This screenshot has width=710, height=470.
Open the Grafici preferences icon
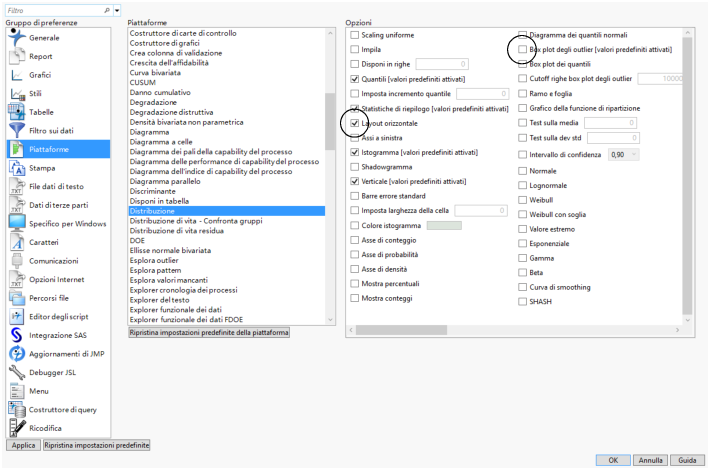[17, 75]
